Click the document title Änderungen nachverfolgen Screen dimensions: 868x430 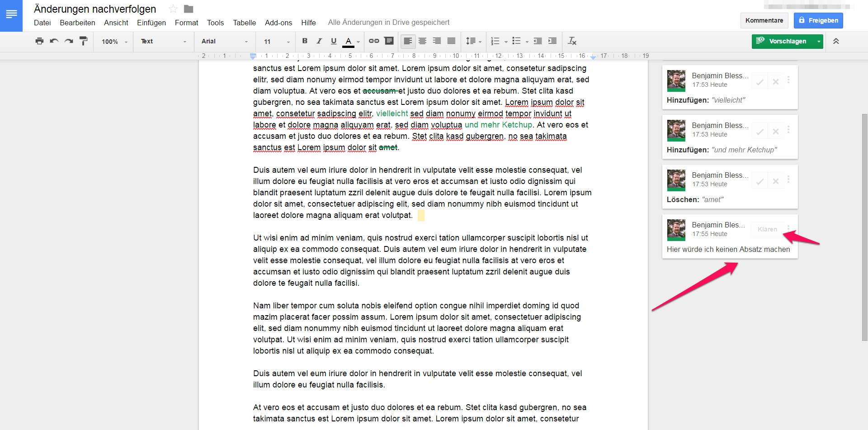click(x=95, y=9)
